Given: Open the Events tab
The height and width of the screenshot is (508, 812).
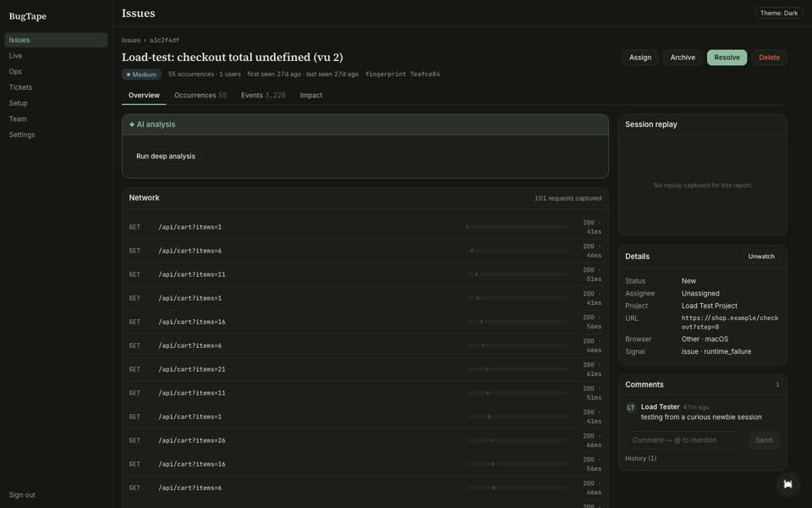Looking at the screenshot, I should pos(263,96).
